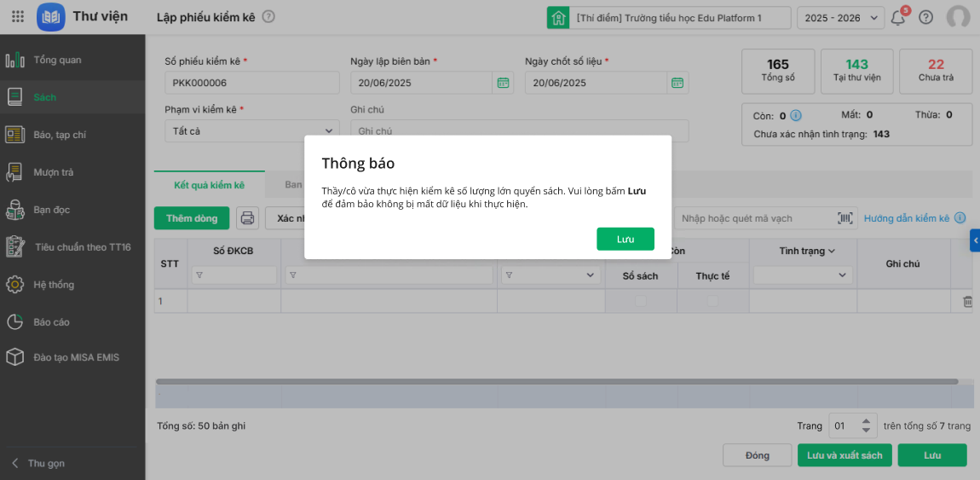
Task: Click Số phiếu kiểm kê field
Action: click(x=252, y=83)
